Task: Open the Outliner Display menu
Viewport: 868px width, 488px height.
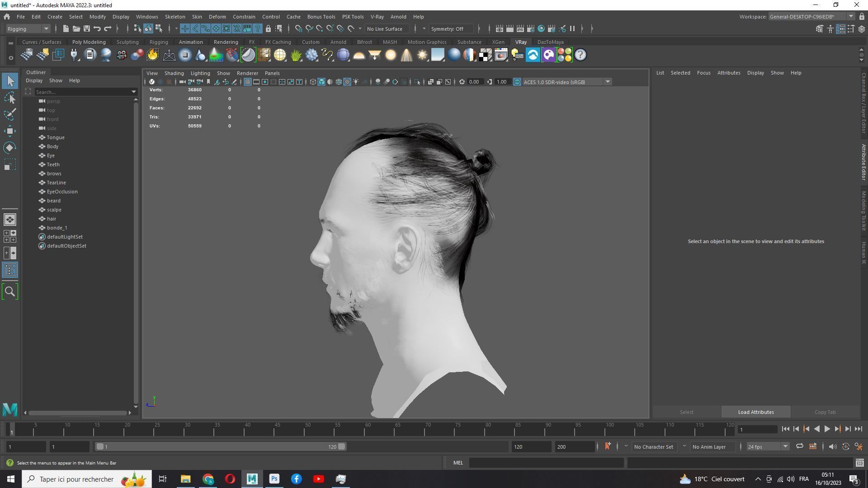Action: point(34,80)
